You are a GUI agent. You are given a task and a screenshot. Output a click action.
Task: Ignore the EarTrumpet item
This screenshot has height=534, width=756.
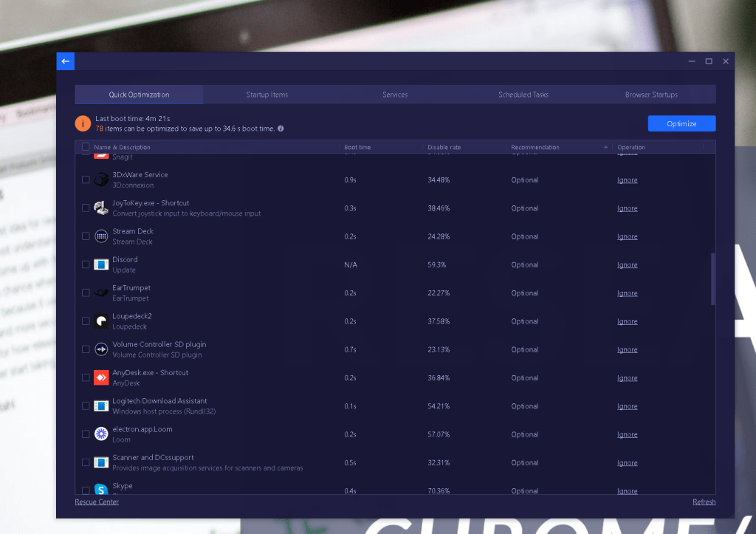pos(628,293)
